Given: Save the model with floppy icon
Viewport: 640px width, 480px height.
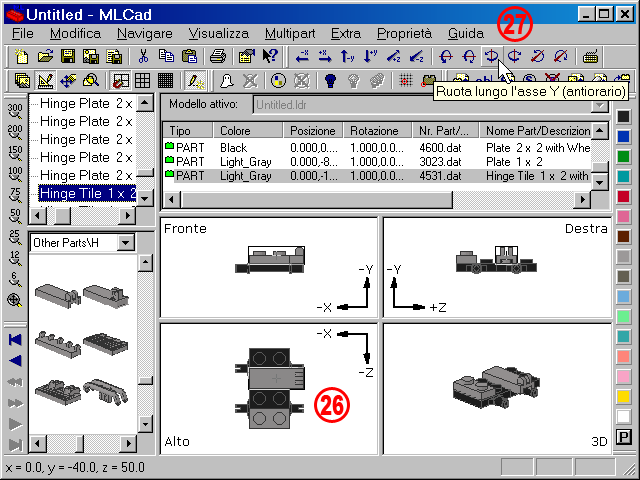Looking at the screenshot, I should click(x=68, y=56).
